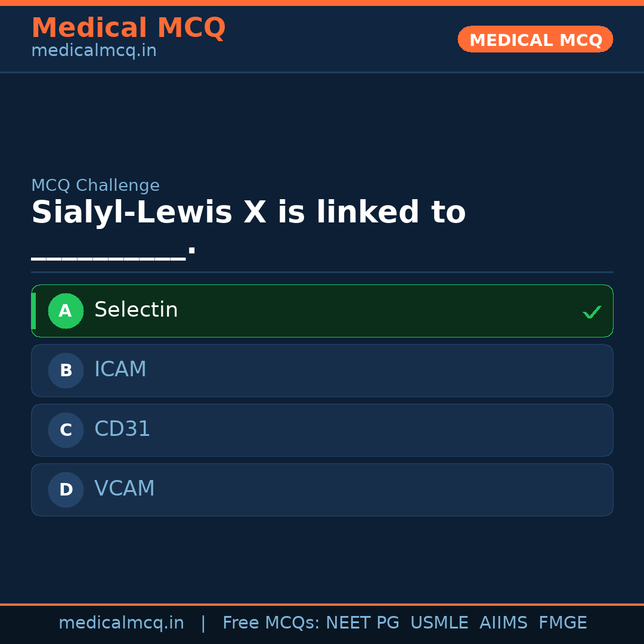Screen dimensions: 644x644
Task: Open the medicalmcq.in link in the header
Action: coord(94,51)
